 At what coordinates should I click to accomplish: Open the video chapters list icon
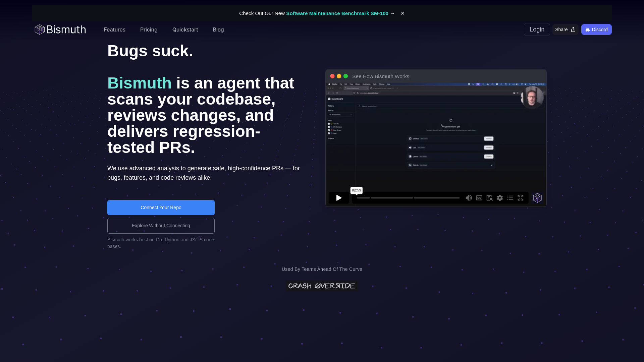(x=510, y=198)
